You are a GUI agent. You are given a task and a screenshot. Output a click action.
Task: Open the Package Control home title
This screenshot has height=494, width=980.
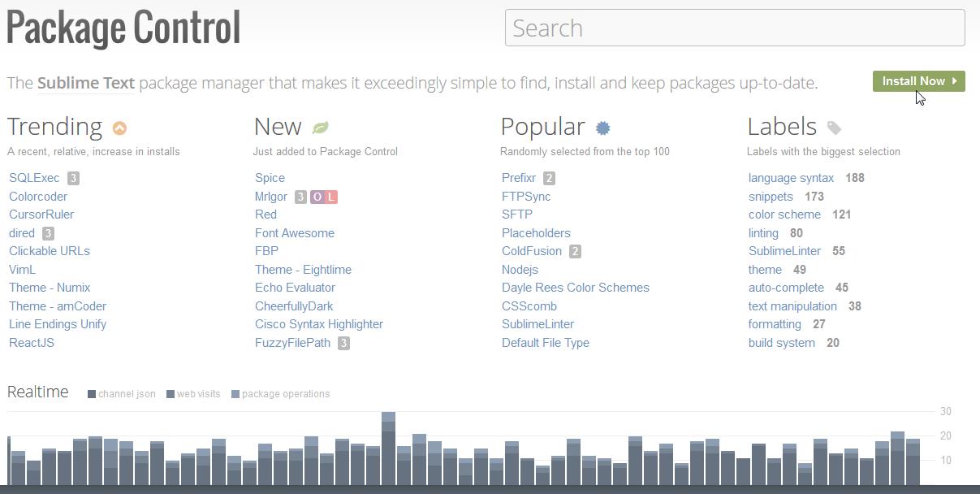[x=123, y=28]
